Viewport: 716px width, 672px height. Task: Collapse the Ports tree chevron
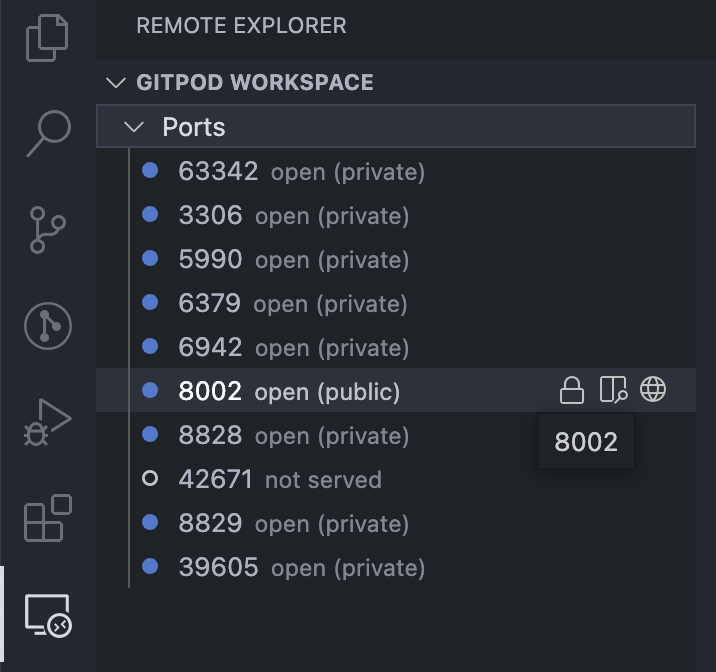134,126
